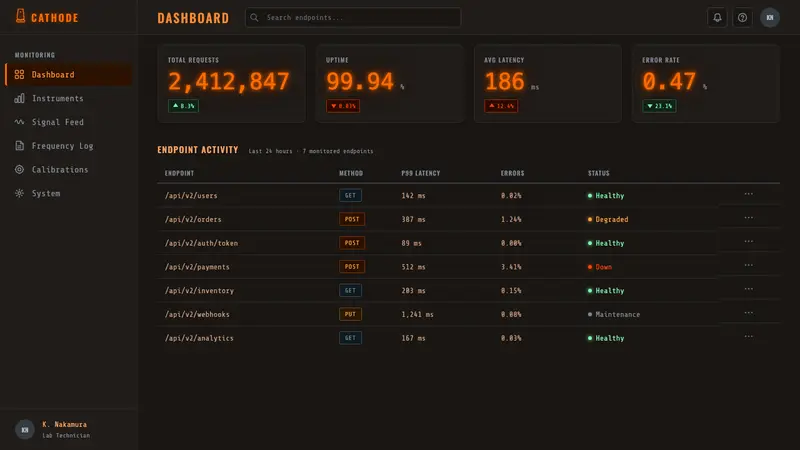The image size is (800, 450).
Task: Click the search magnifier icon
Action: point(254,17)
